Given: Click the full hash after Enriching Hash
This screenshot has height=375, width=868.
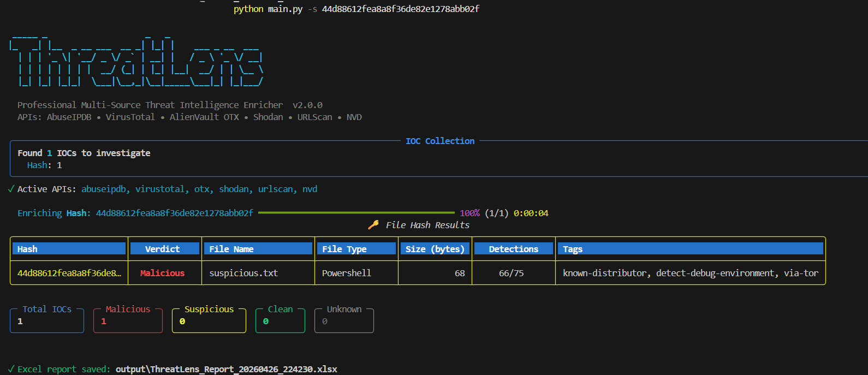Looking at the screenshot, I should [175, 213].
